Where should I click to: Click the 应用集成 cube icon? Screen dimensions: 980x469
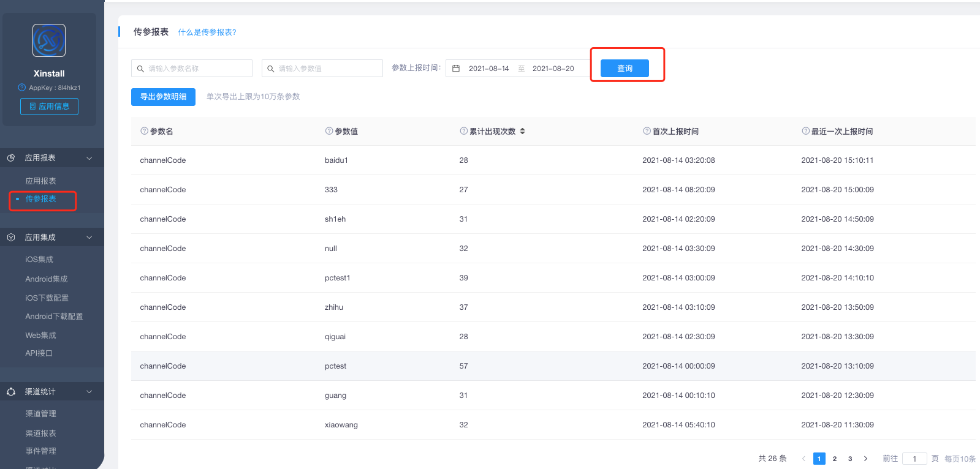11,238
